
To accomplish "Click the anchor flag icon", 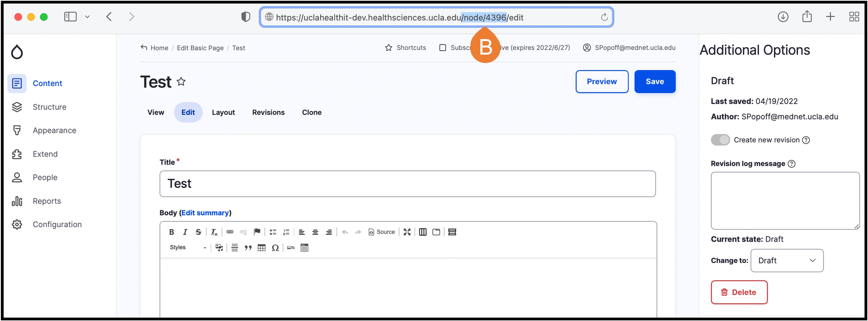I will [257, 232].
